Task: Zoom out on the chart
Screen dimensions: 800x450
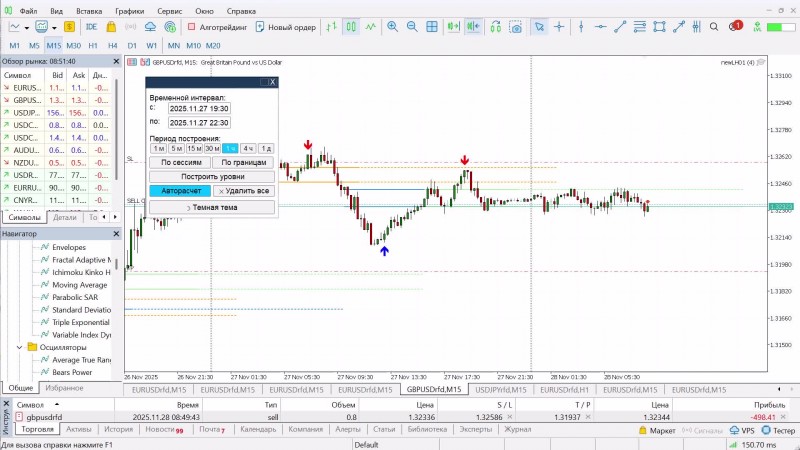Action: click(412, 27)
